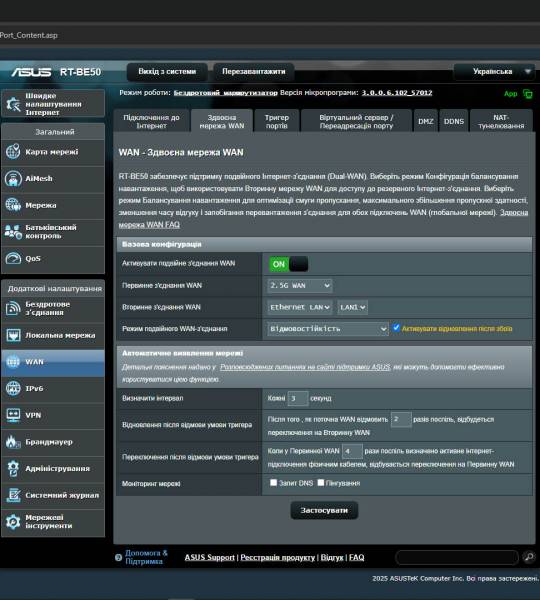Uncheck Активувати відновлення після збоїв checkbox
Viewport: 540px width, 600px height.
point(396,328)
